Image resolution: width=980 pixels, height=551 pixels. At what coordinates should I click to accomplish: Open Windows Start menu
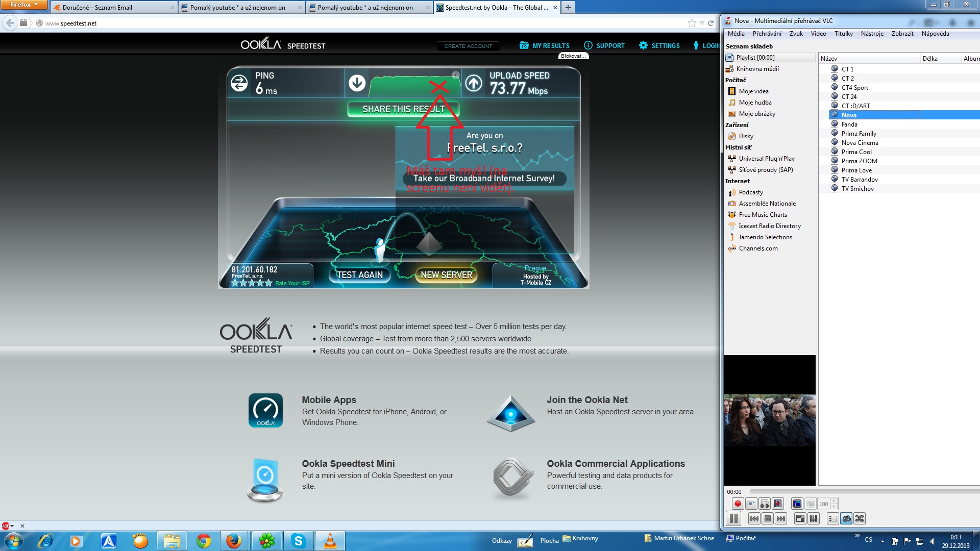[x=14, y=541]
